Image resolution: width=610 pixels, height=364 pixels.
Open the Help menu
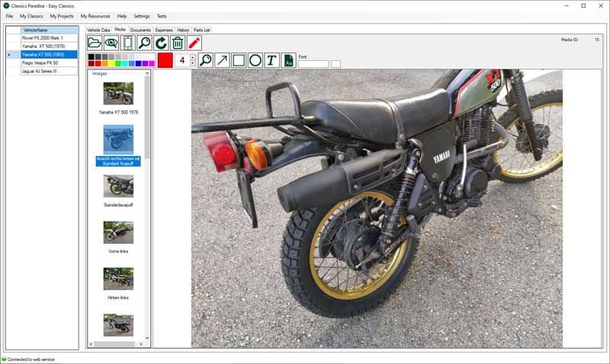[122, 16]
